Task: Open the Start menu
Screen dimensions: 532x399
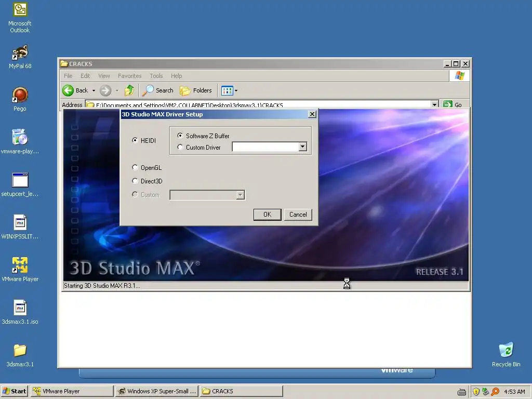Action: point(14,391)
